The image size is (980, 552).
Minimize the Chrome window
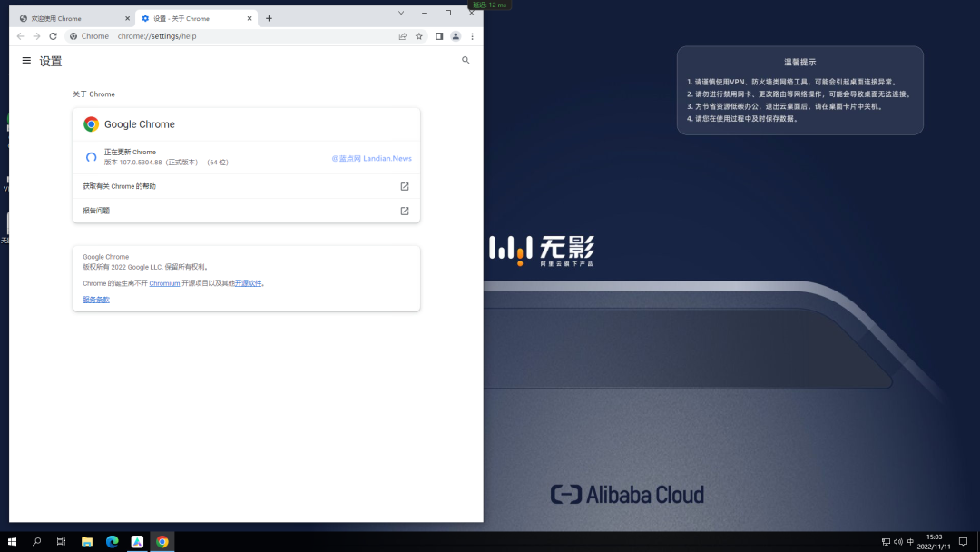(x=425, y=13)
